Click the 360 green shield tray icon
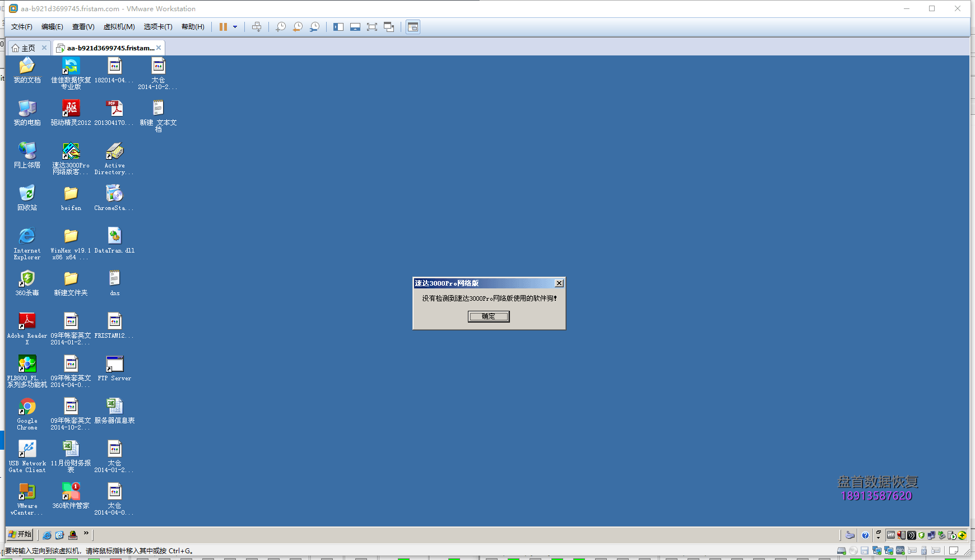 click(921, 535)
